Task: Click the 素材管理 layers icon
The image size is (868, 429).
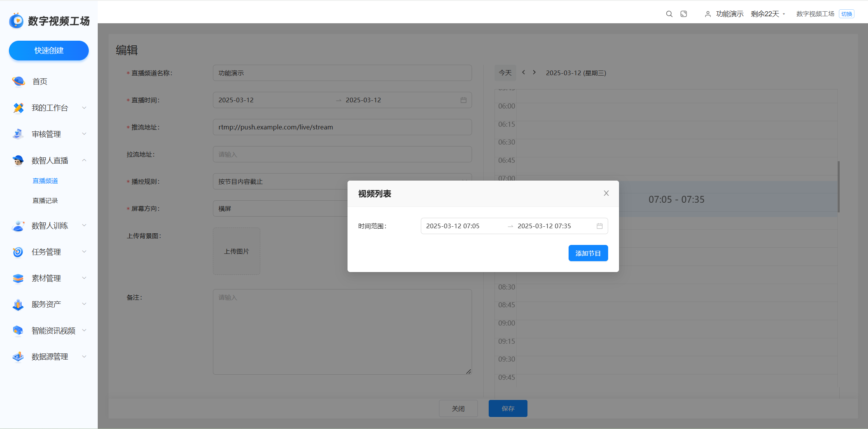Action: 18,278
